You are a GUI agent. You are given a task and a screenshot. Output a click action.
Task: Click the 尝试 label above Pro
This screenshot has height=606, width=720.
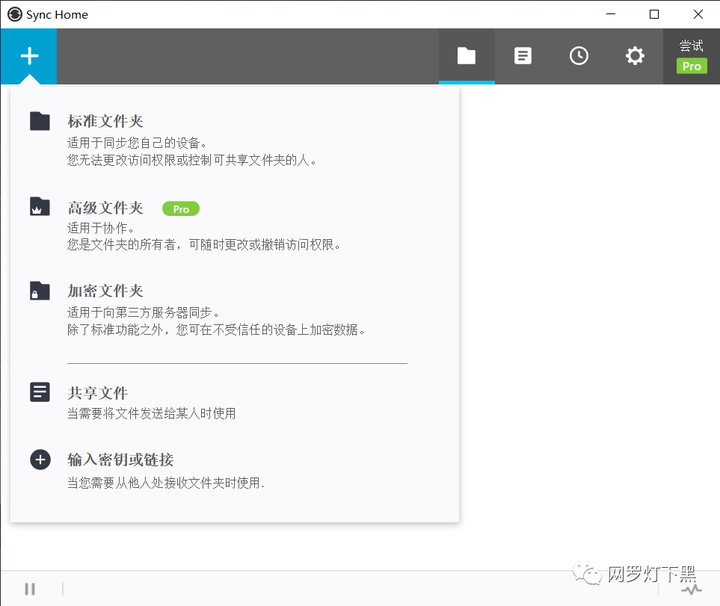click(x=691, y=45)
